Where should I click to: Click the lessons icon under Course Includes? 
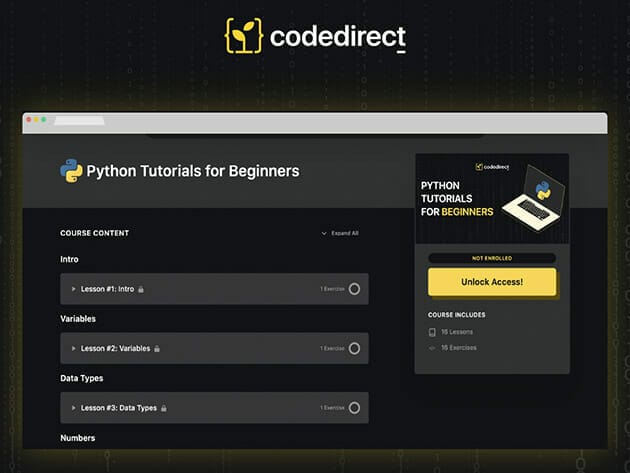click(x=432, y=332)
